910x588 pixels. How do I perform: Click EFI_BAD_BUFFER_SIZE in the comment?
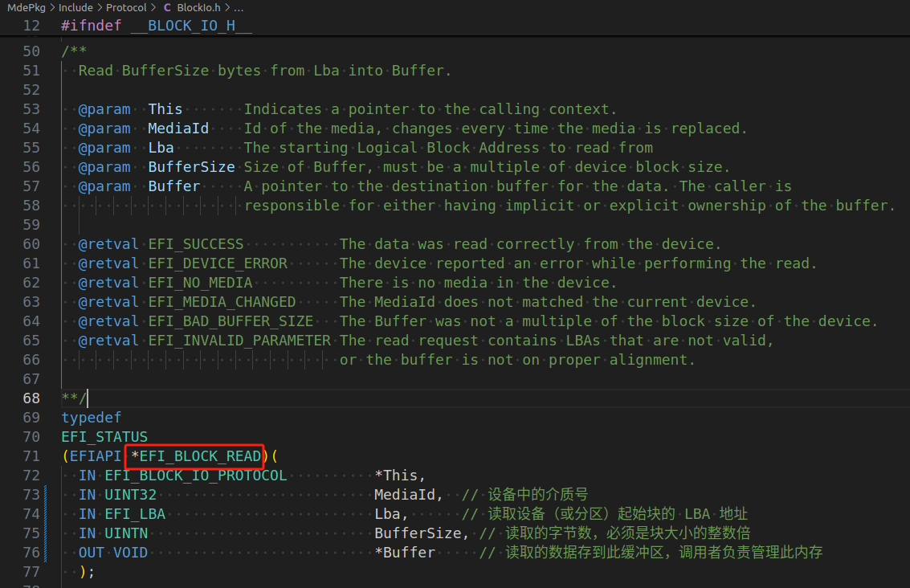click(231, 321)
